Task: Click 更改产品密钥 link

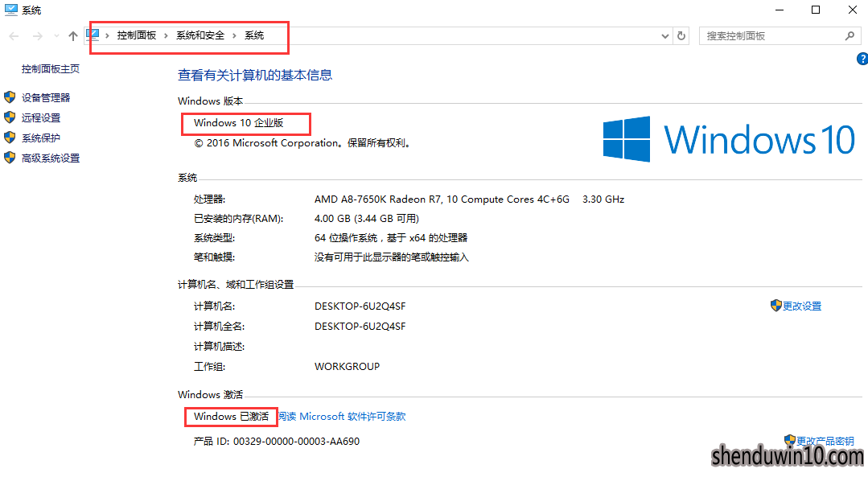Action: 825,441
